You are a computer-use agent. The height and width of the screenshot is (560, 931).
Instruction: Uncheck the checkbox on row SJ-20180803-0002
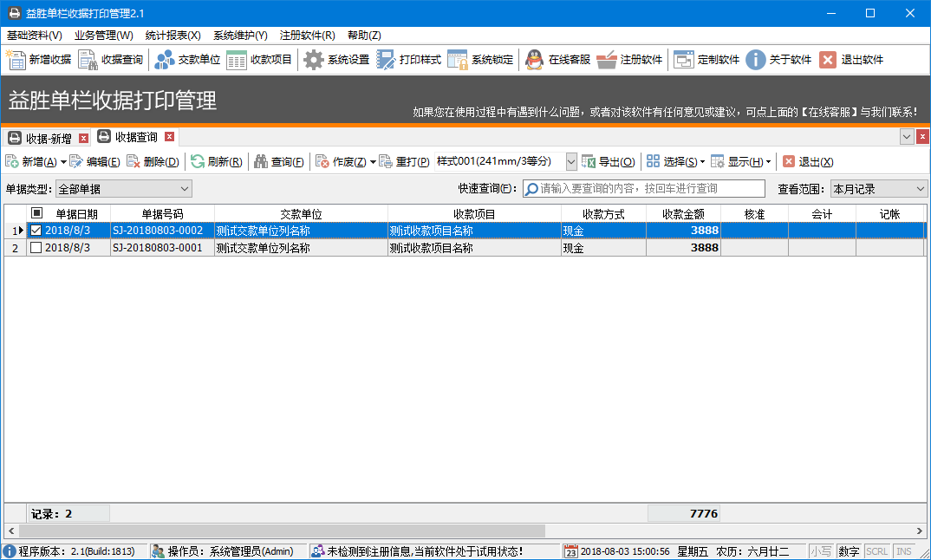pyautogui.click(x=36, y=231)
